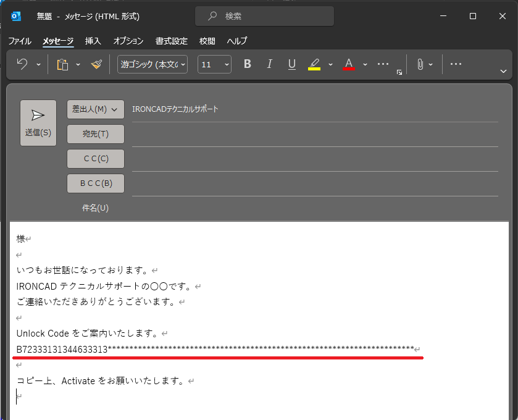
Task: Minimize the message window
Action: pos(443,16)
